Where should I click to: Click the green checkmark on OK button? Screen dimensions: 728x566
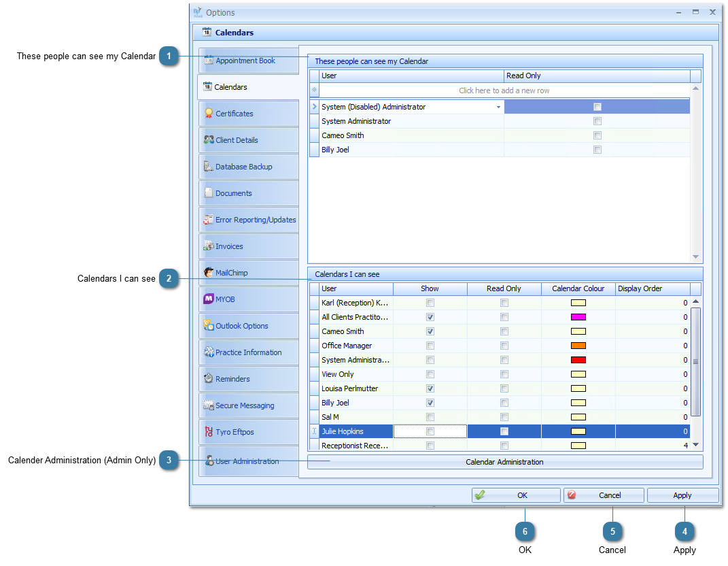pyautogui.click(x=480, y=495)
